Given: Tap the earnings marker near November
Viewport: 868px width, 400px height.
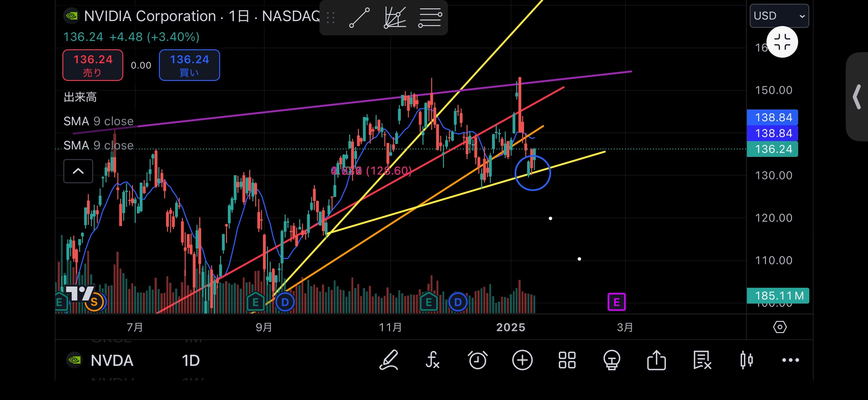Looking at the screenshot, I should (x=429, y=302).
